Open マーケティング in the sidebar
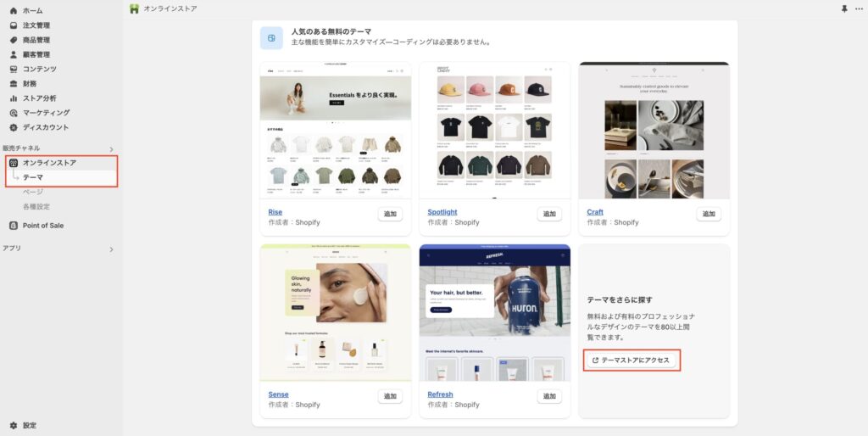 (47, 113)
